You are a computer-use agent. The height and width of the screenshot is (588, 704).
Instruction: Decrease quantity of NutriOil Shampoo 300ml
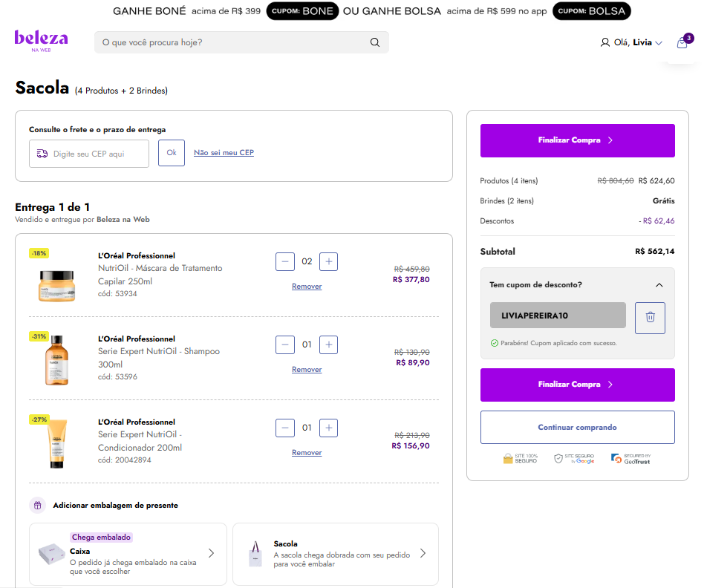(x=285, y=344)
